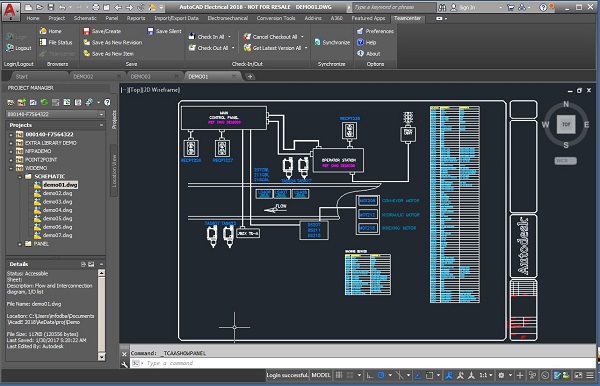Click the About option in ribbon
Image resolution: width=600 pixels, height=386 pixels.
(x=368, y=54)
